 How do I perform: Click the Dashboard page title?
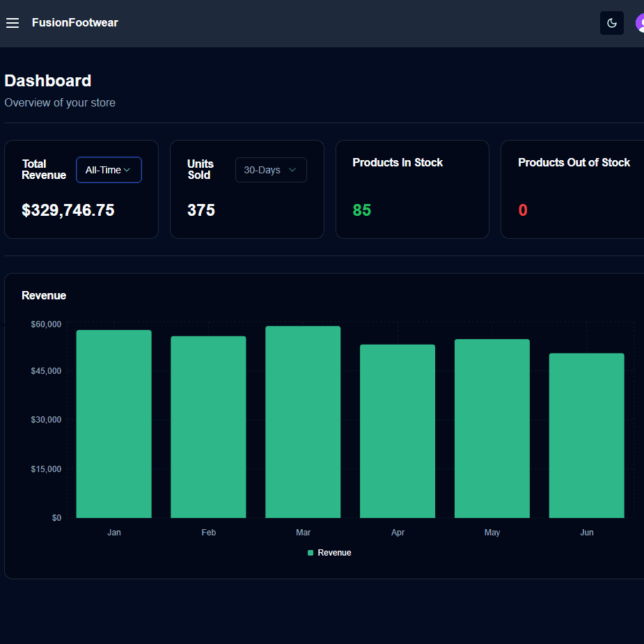tap(47, 81)
